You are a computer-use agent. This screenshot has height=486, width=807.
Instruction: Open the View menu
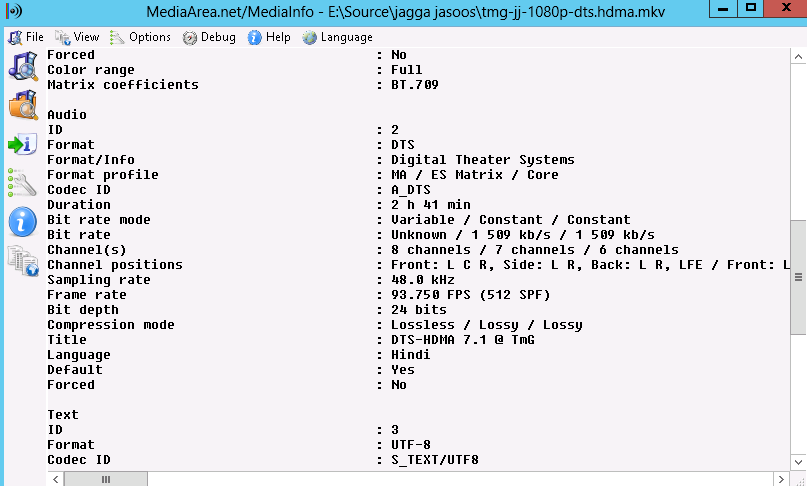tap(78, 37)
